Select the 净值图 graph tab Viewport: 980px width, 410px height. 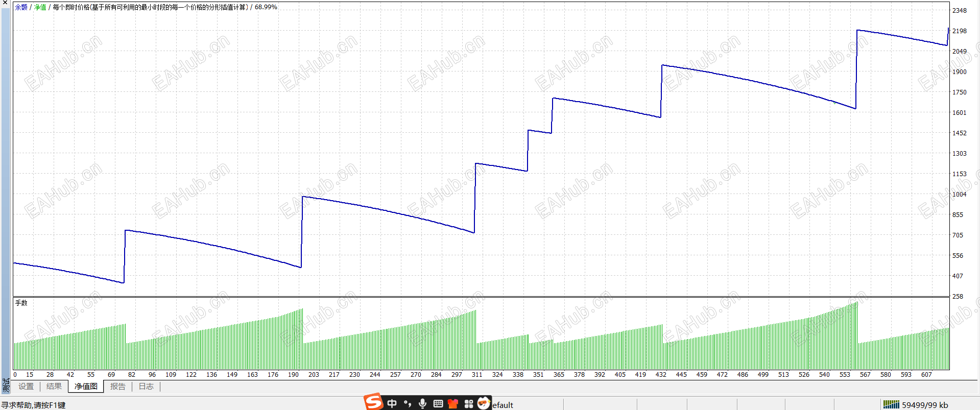tap(86, 387)
